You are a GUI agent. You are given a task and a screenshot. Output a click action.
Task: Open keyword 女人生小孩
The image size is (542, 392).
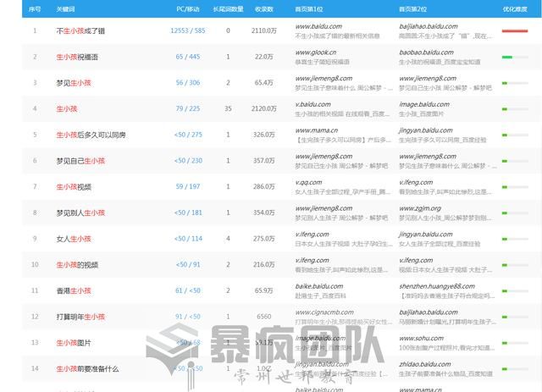pos(74,239)
